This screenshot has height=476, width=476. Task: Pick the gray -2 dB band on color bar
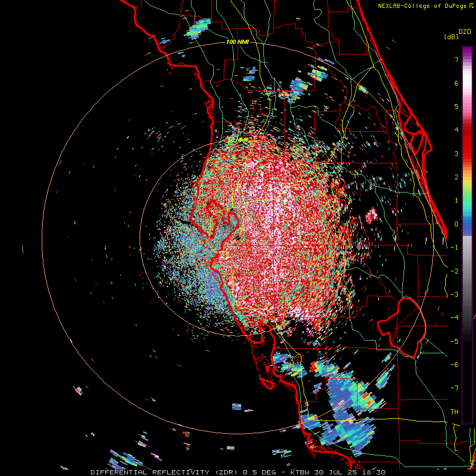tap(467, 271)
